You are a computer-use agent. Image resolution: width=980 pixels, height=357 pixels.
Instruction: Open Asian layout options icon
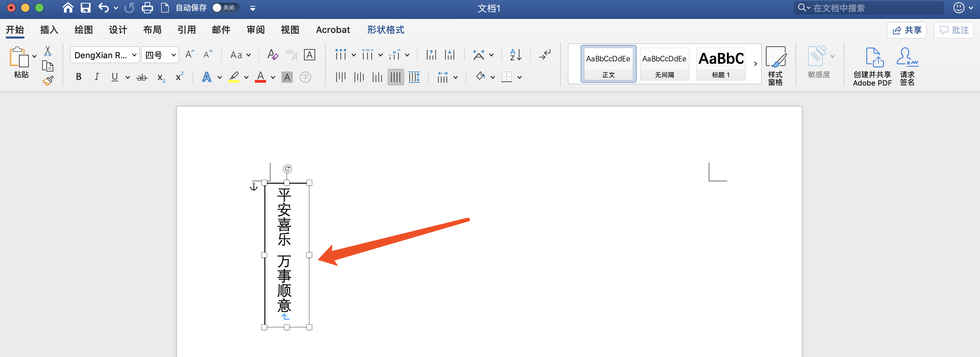tap(478, 55)
